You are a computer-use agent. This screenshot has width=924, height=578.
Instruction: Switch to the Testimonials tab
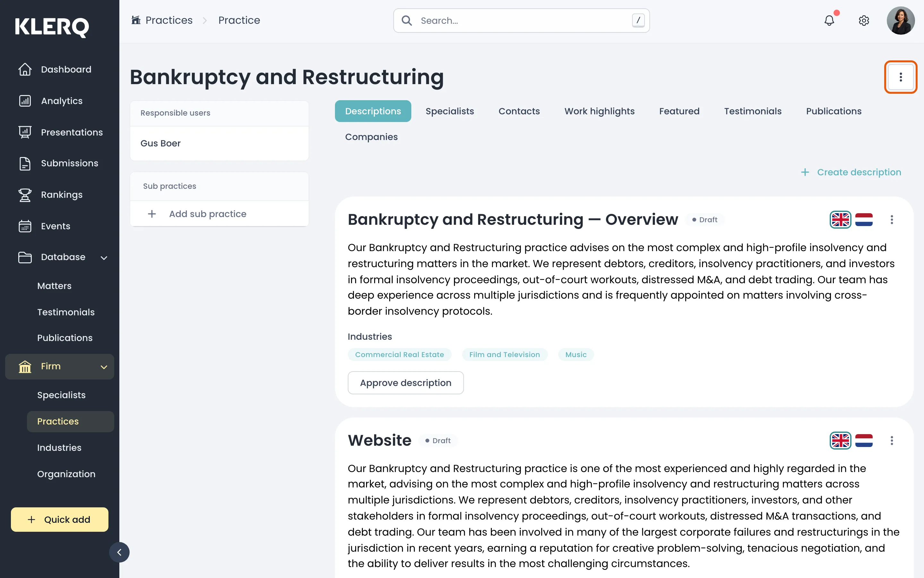753,111
